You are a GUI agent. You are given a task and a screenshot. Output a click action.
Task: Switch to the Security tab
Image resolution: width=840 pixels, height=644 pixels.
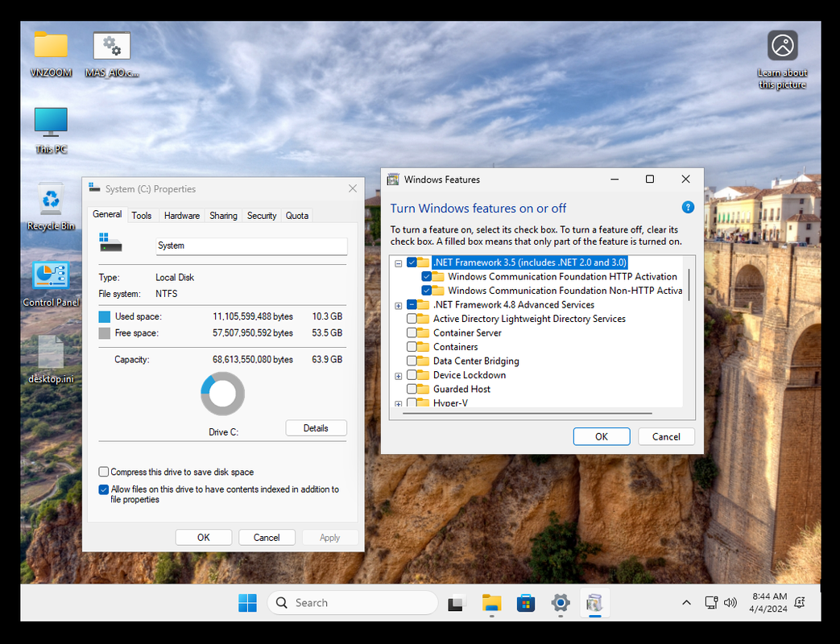[x=262, y=215]
